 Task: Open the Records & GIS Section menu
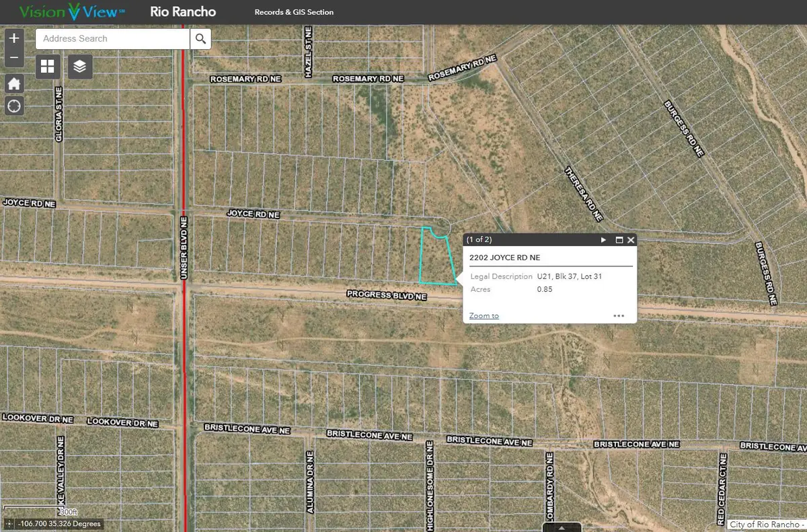[x=294, y=11]
